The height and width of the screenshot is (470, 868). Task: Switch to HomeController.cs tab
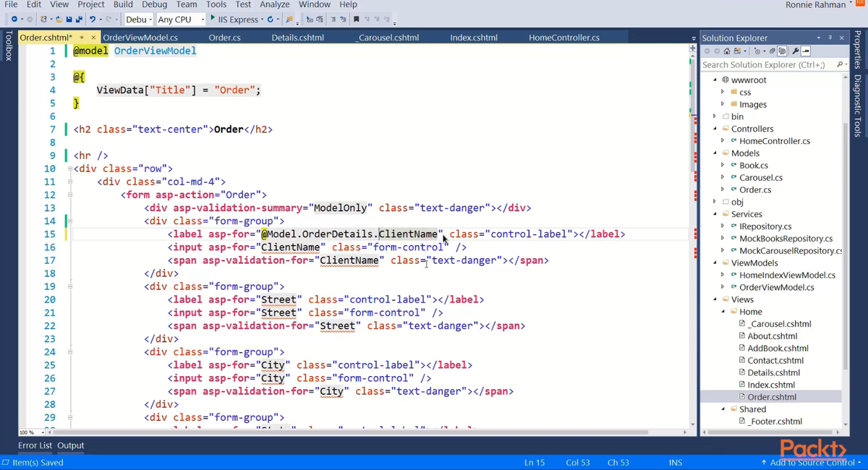(x=564, y=38)
